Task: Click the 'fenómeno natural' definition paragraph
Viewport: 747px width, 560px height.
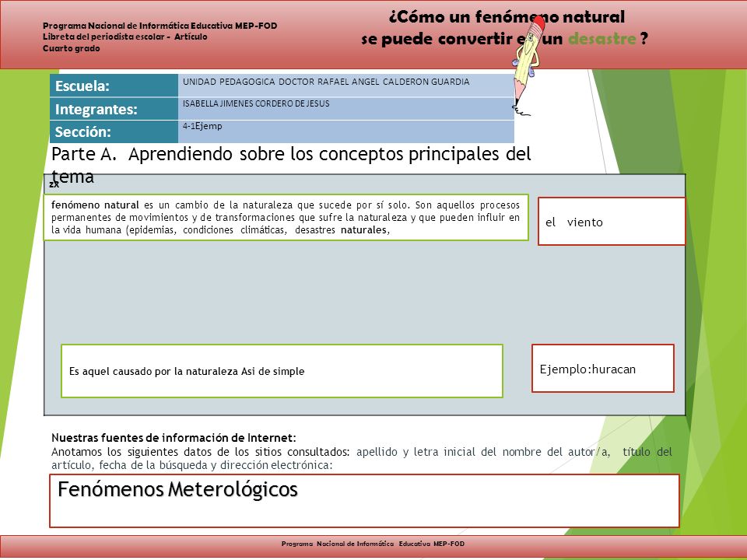Action: (286, 217)
